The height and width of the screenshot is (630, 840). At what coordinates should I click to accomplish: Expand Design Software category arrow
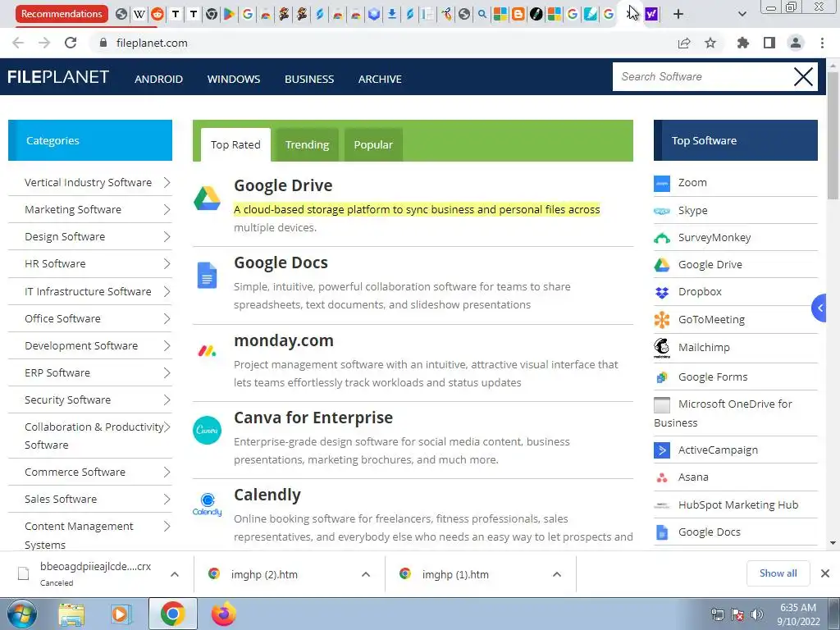tap(167, 237)
